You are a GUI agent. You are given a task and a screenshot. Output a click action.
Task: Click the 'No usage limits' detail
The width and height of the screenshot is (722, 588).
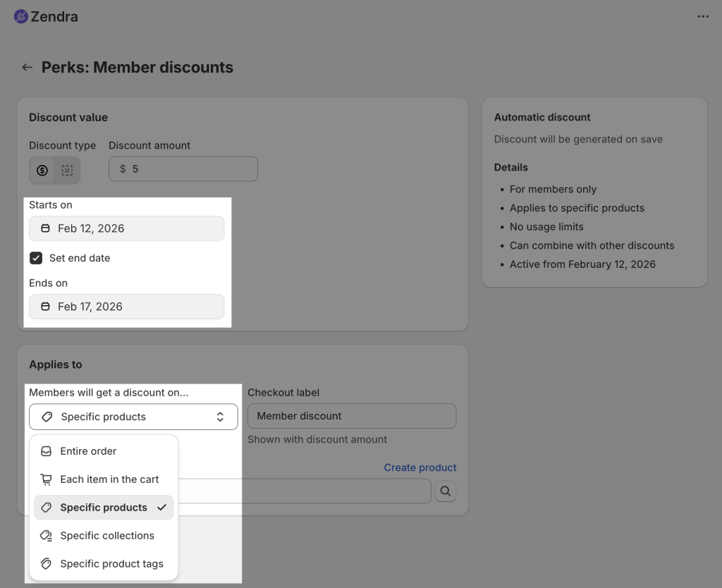tap(546, 227)
